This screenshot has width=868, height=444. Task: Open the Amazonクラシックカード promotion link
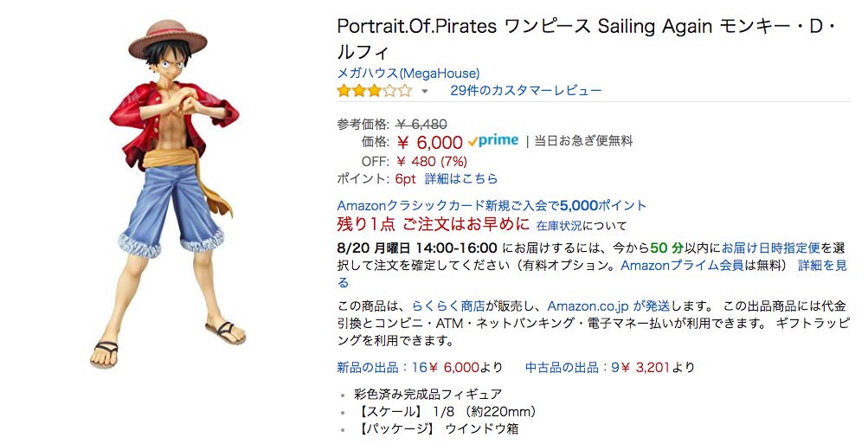pyautogui.click(x=492, y=205)
